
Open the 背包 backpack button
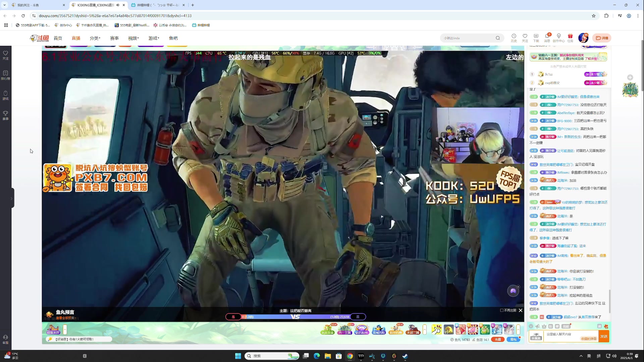(x=514, y=340)
